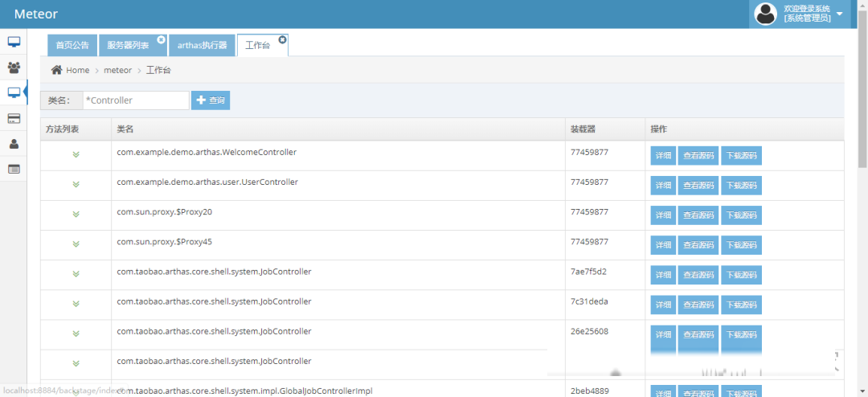
Task: Open the list panel sidebar icon
Action: (x=14, y=169)
